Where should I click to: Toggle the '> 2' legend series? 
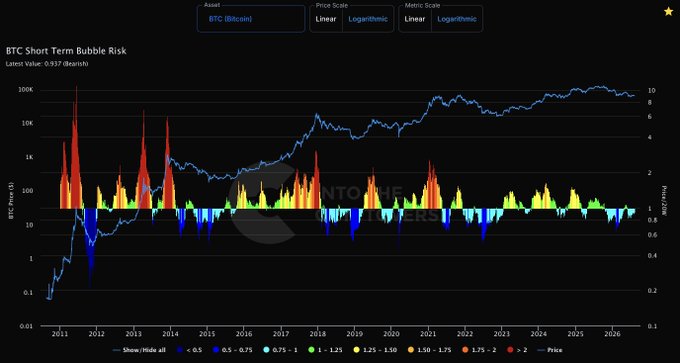[x=517, y=350]
